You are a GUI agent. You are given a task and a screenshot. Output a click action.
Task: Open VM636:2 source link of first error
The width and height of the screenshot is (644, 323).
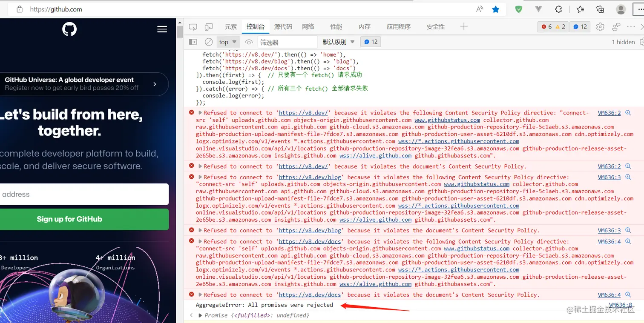coord(609,113)
